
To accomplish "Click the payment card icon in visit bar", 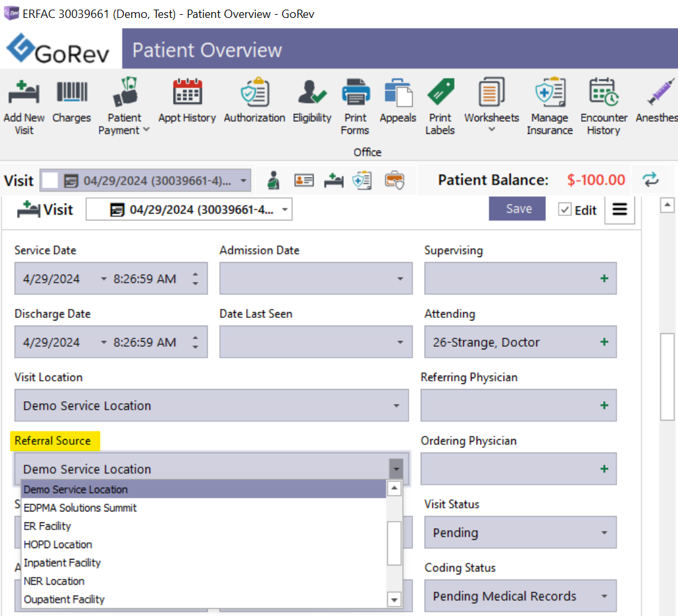I will 394,180.
